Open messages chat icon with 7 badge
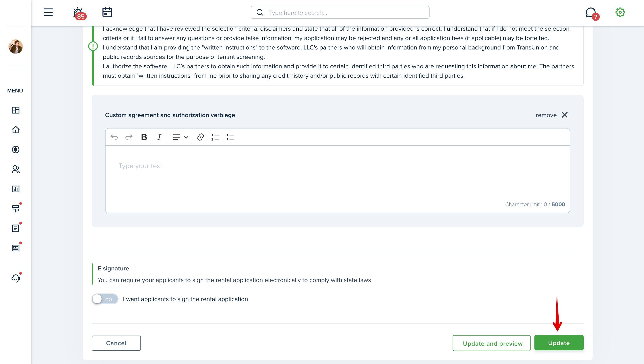 [x=592, y=13]
